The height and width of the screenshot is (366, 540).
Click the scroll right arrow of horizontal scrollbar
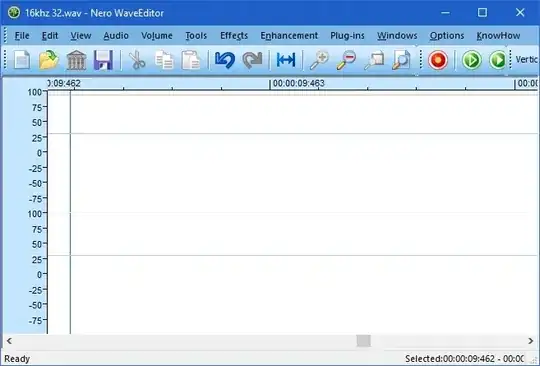click(531, 341)
